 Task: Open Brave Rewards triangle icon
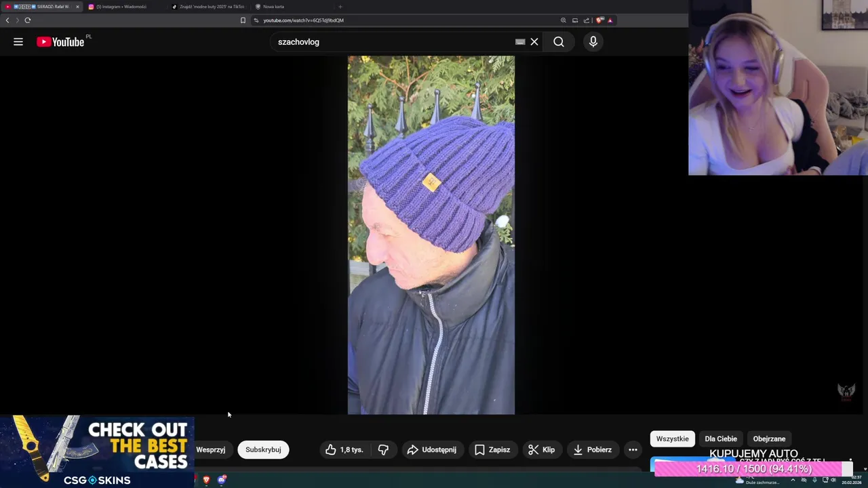[610, 20]
